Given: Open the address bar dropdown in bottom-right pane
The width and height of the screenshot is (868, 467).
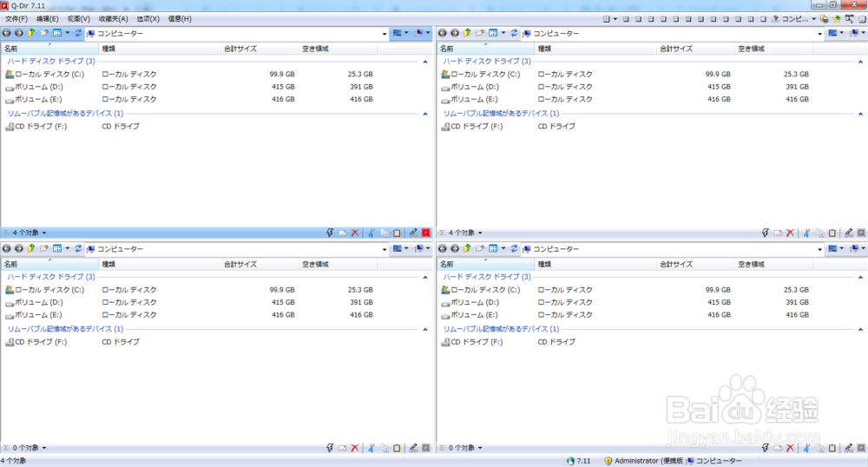Looking at the screenshot, I should tap(820, 249).
